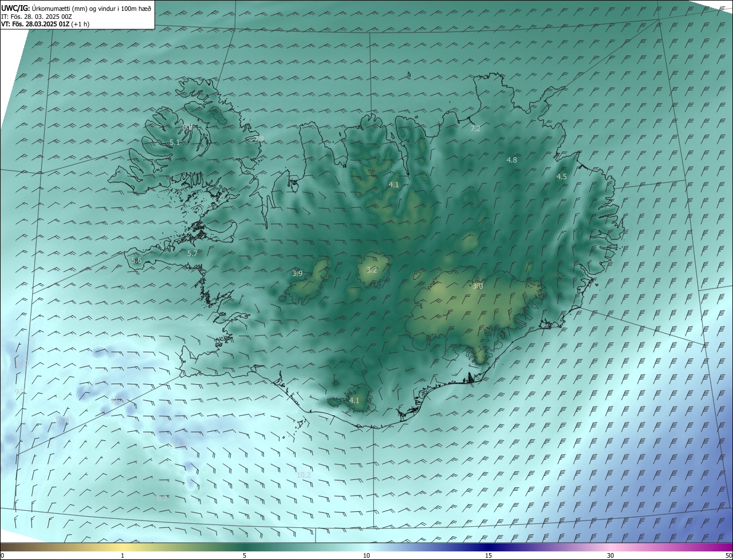
Task: Click the 8.2 value label over the sea
Action: [x=163, y=498]
